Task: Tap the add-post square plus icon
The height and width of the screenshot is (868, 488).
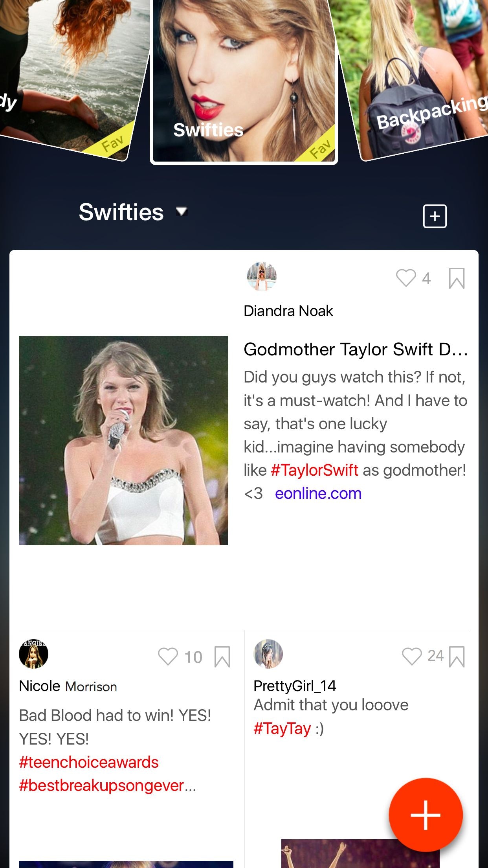Action: [x=435, y=216]
